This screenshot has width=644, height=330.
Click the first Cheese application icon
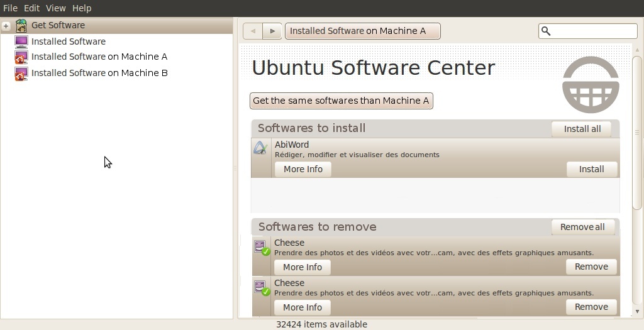pos(260,247)
